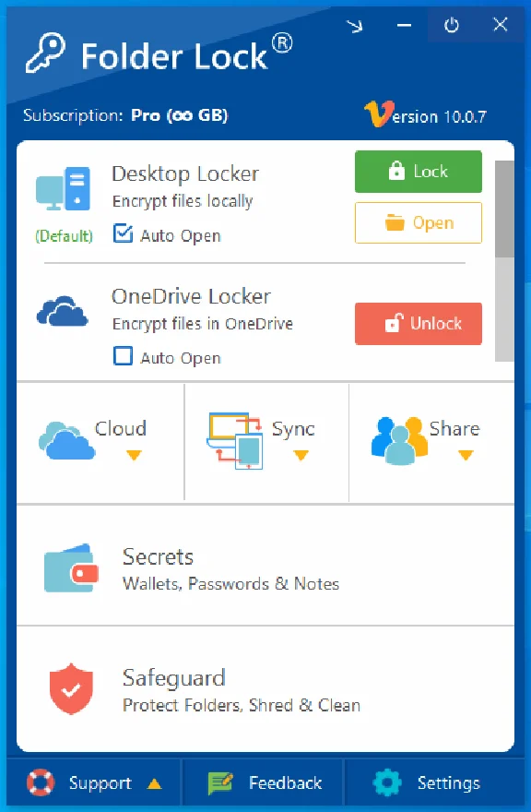Click Encrypt files locally text
Image resolution: width=531 pixels, height=812 pixels.
(183, 201)
